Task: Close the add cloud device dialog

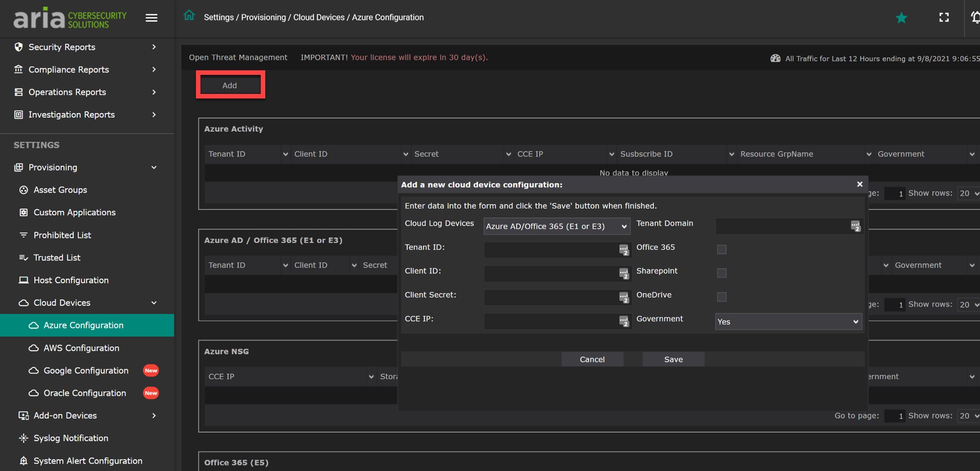Action: click(860, 184)
